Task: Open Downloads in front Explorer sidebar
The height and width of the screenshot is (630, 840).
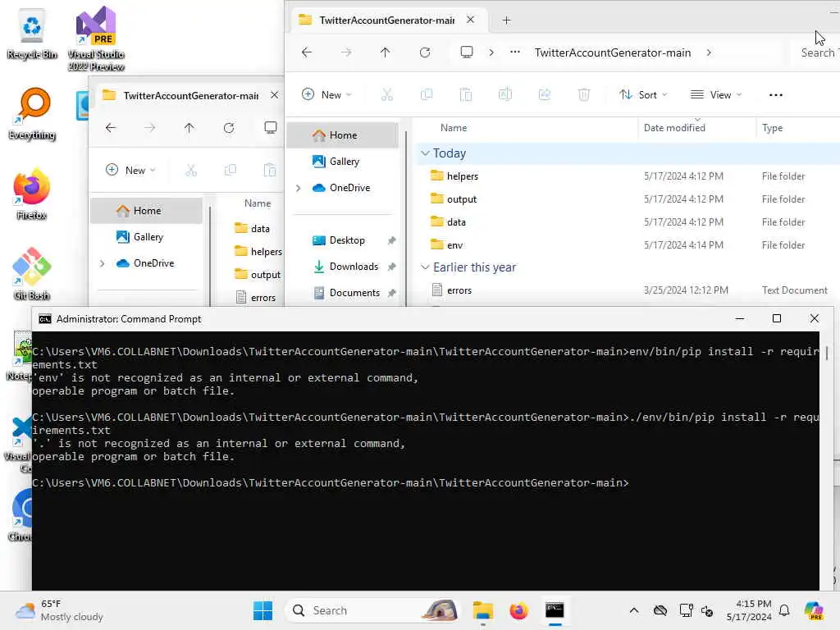Action: 343,267
